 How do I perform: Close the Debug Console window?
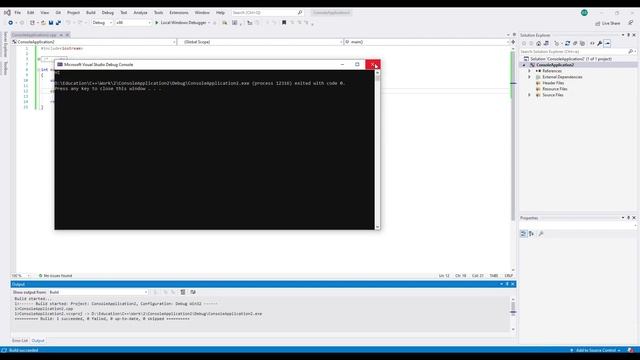tap(373, 64)
